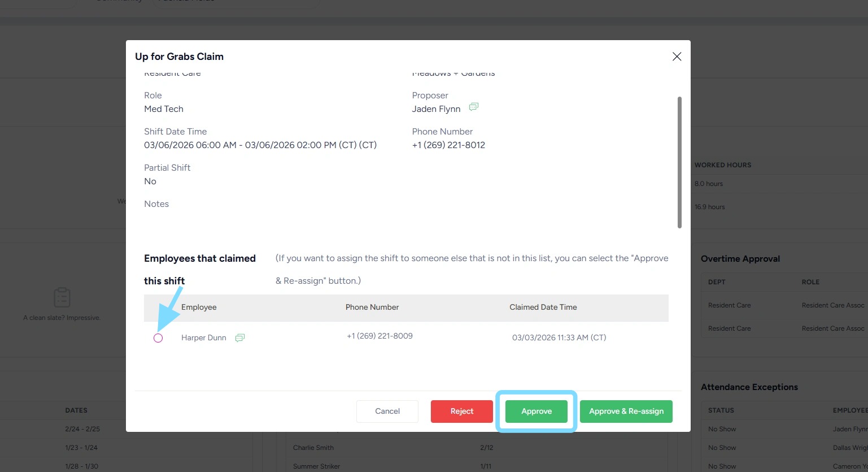
Task: Click the Worked Hours column header
Action: click(x=723, y=165)
